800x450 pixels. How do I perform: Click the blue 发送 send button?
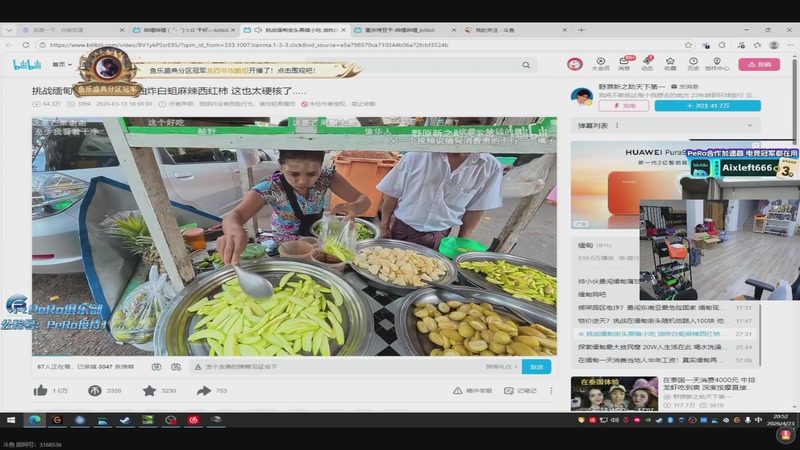coord(536,367)
